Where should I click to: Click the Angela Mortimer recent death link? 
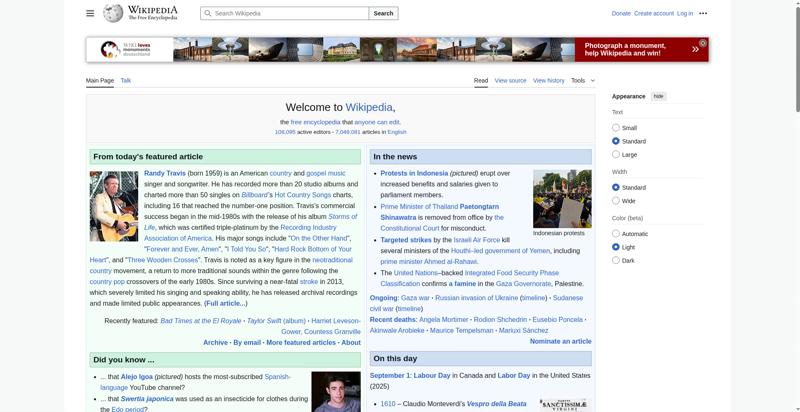[443, 320]
